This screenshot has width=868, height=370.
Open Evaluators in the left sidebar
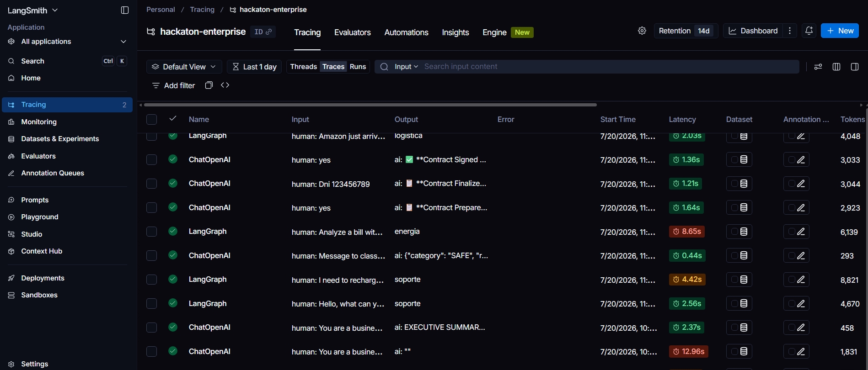point(38,156)
